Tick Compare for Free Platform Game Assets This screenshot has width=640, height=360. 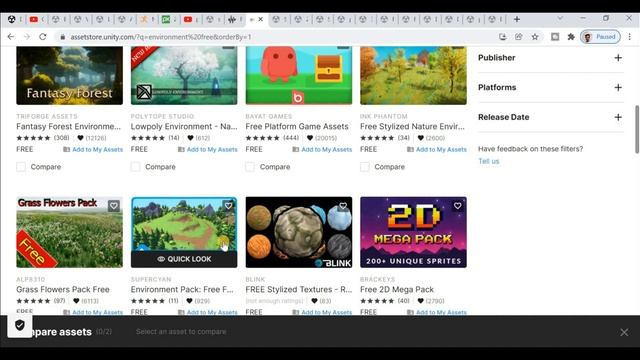tap(250, 167)
